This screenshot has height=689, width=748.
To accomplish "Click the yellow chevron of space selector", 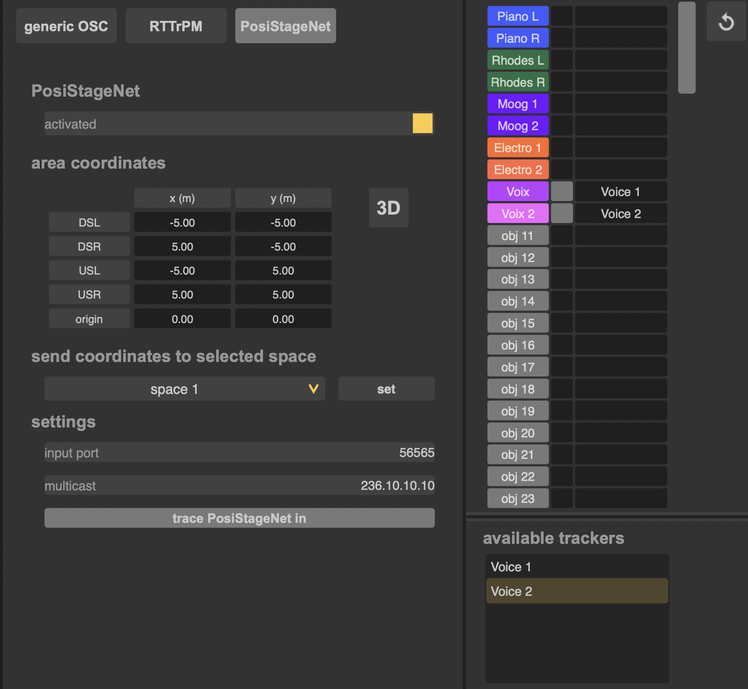I will point(313,389).
